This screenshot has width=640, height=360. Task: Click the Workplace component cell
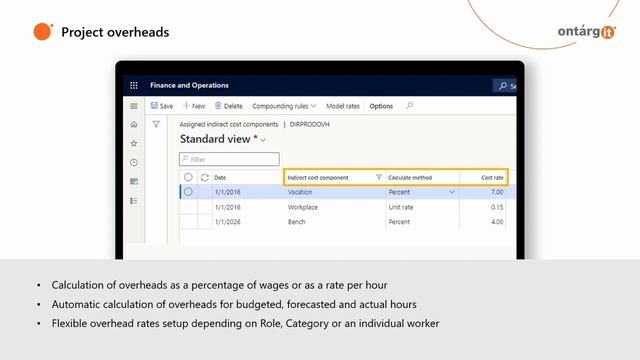[303, 207]
